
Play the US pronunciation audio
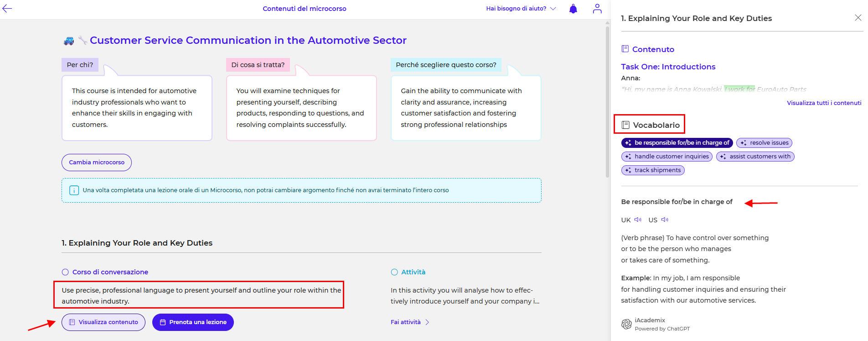665,220
